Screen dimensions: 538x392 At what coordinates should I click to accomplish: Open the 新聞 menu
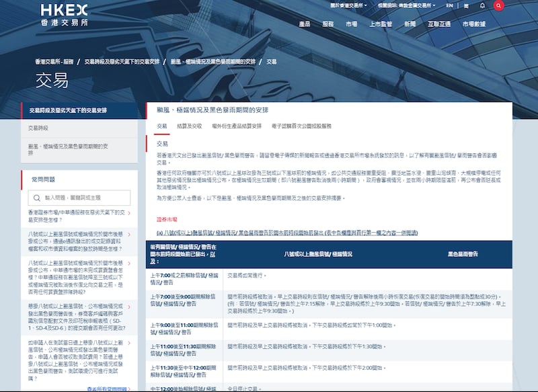(x=410, y=24)
